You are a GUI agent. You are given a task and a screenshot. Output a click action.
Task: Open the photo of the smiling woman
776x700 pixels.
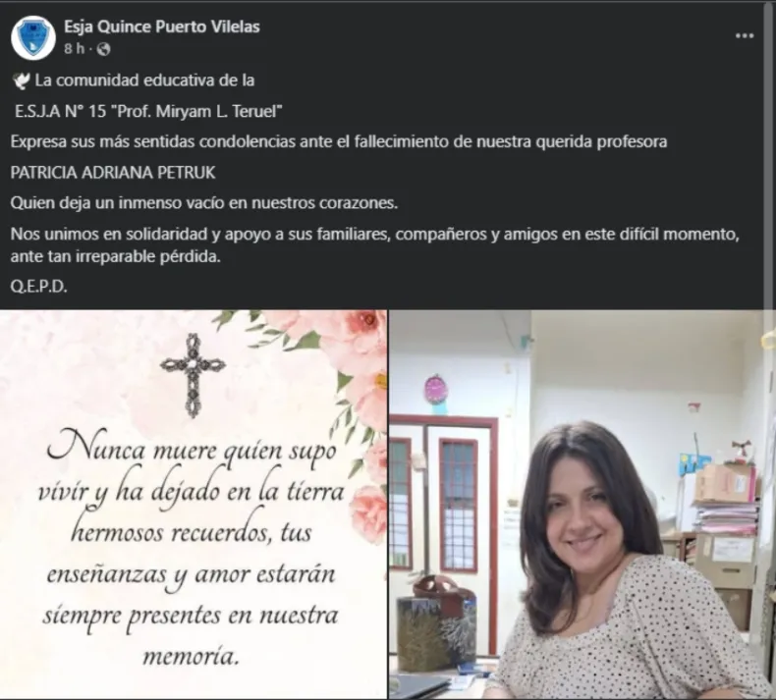582,504
